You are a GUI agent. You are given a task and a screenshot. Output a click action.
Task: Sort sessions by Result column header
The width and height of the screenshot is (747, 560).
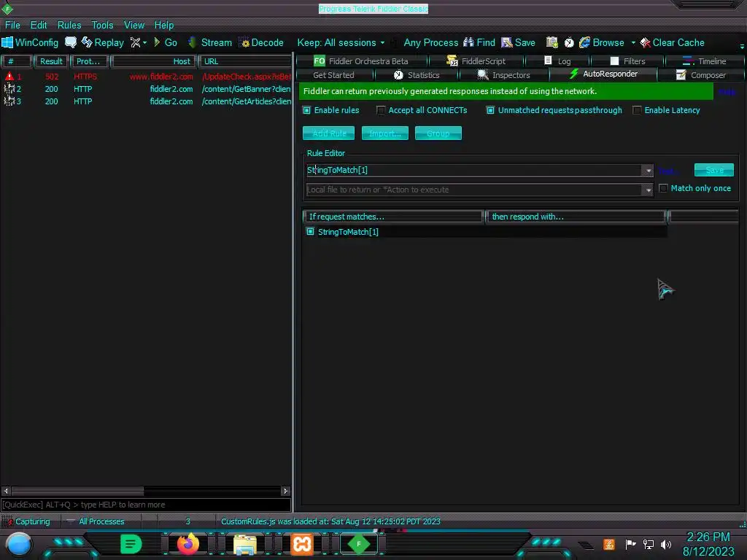pyautogui.click(x=51, y=61)
